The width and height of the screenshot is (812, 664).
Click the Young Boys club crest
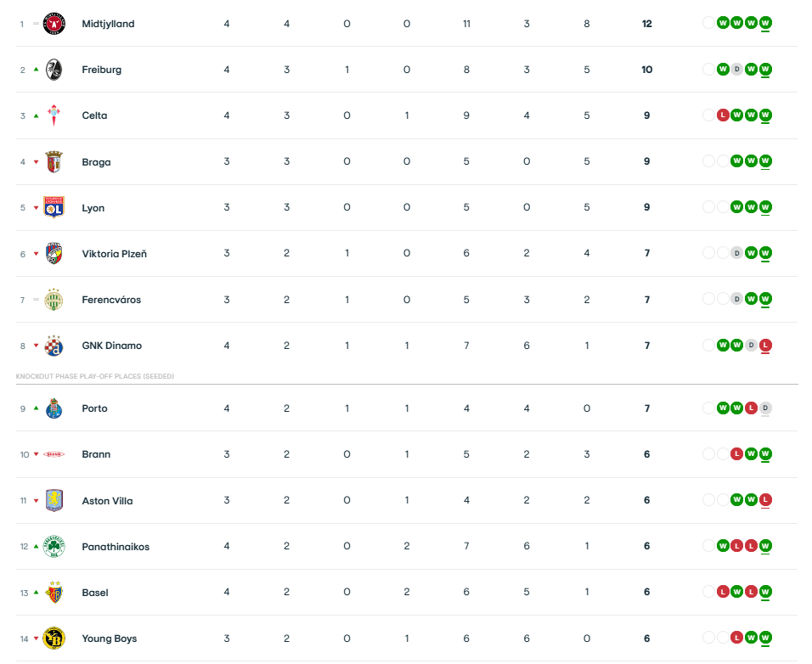pyautogui.click(x=54, y=639)
